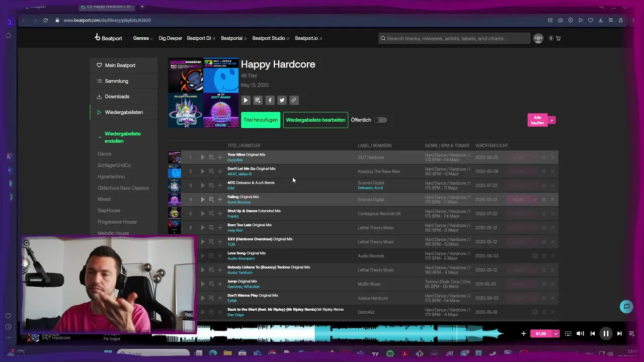Open the price dropdown on the Falling row
The height and width of the screenshot is (362, 644).
point(534,200)
